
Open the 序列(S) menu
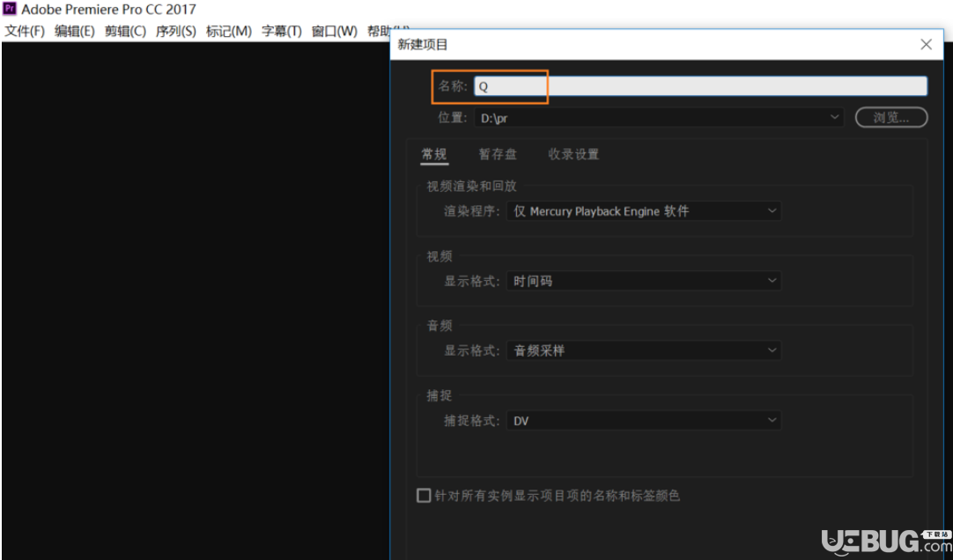pos(175,31)
